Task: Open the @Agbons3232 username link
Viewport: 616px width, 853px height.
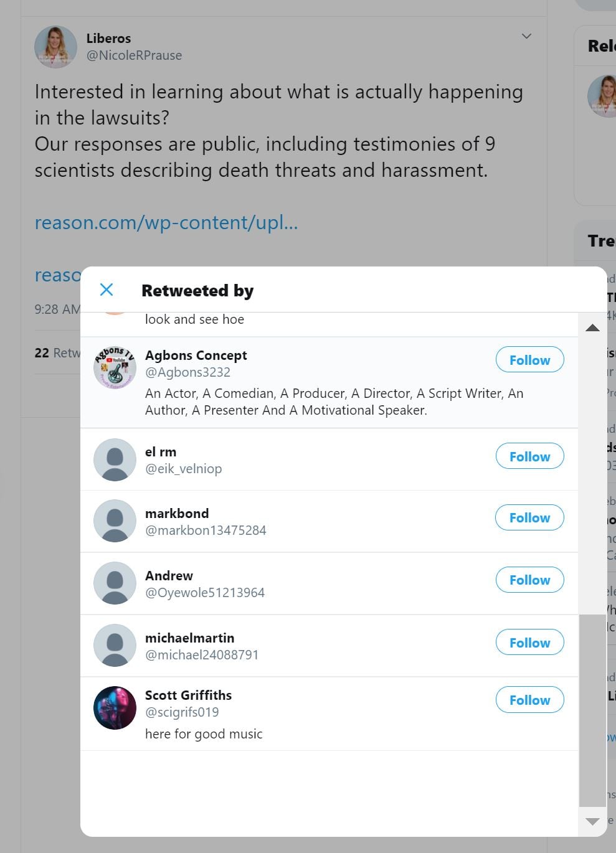Action: click(187, 372)
